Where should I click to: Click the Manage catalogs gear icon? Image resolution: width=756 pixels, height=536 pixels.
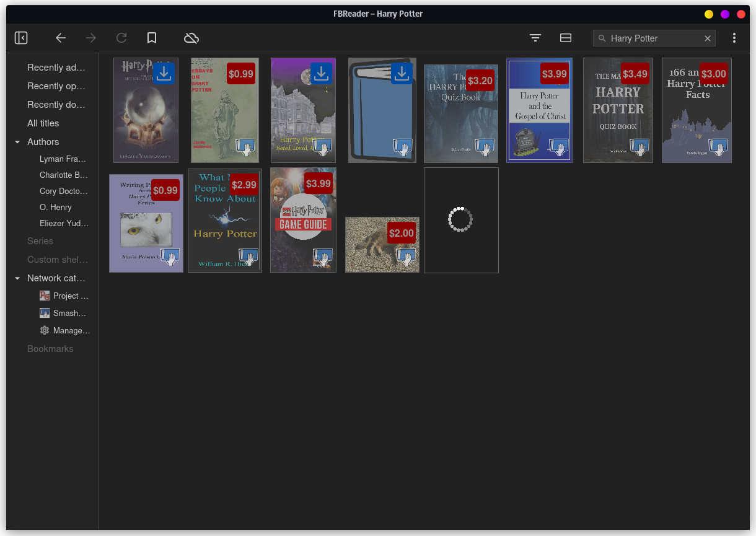(x=44, y=330)
